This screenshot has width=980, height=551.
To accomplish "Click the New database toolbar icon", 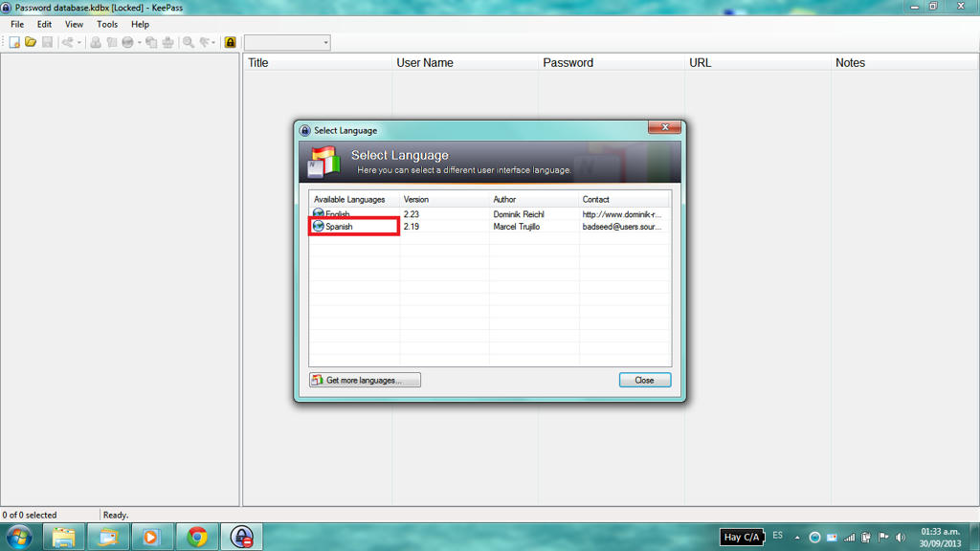I will (13, 42).
